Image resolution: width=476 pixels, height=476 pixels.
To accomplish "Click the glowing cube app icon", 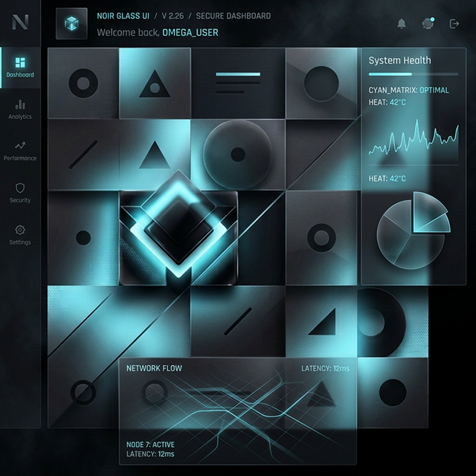I will (71, 24).
